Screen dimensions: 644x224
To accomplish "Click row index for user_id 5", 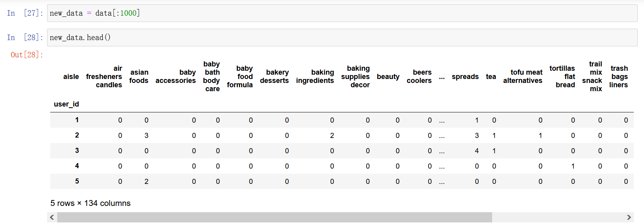I will [x=77, y=181].
